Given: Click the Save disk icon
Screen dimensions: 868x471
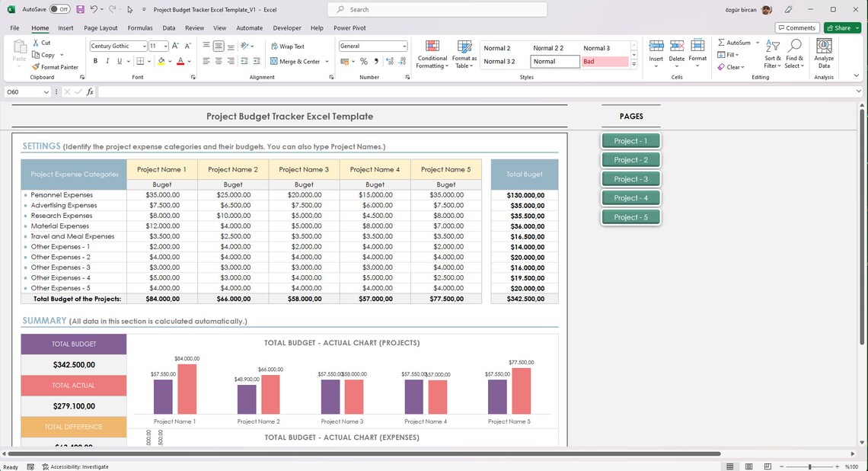Looking at the screenshot, I should point(80,9).
